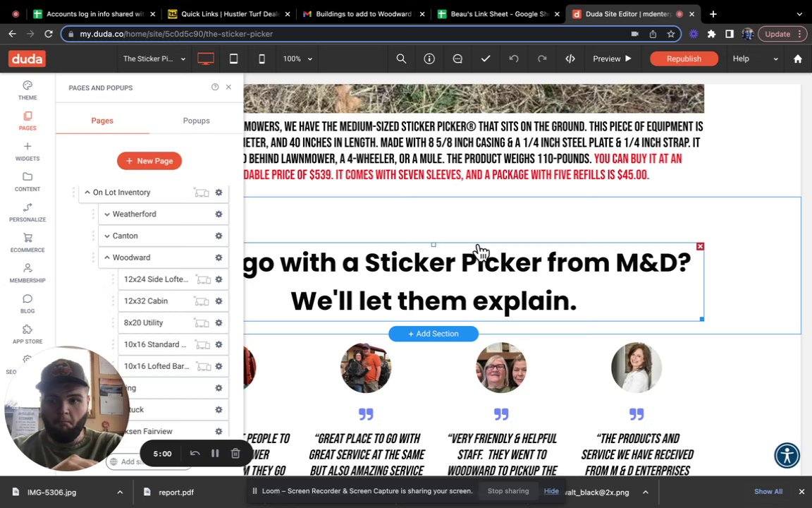Expand IMG-5306.jpg download options
The width and height of the screenshot is (812, 508).
(120, 492)
